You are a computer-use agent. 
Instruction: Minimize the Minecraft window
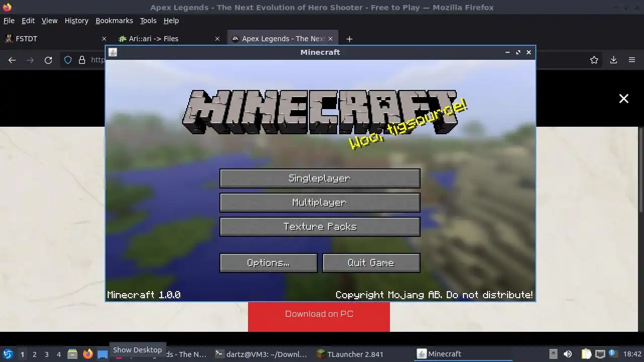507,52
